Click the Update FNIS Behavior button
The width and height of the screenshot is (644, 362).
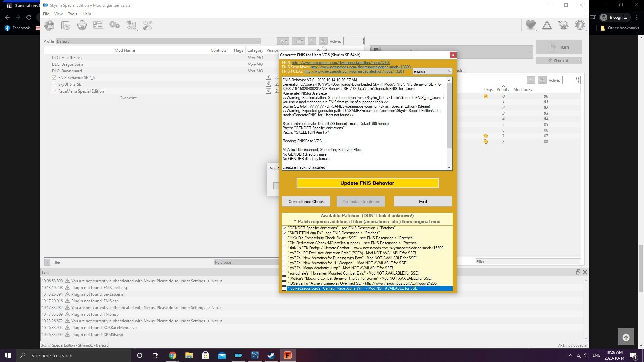pos(367,183)
